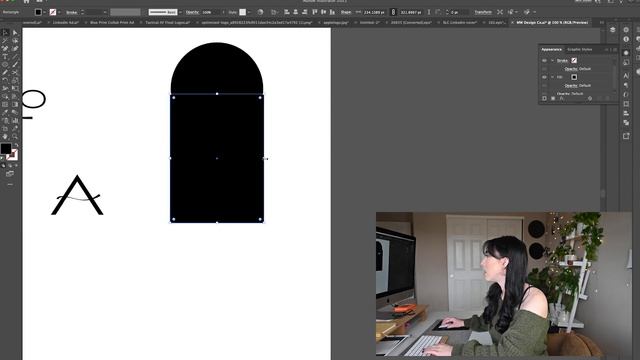Image resolution: width=640 pixels, height=360 pixels.
Task: Select the Gradient tool
Action: (15, 104)
